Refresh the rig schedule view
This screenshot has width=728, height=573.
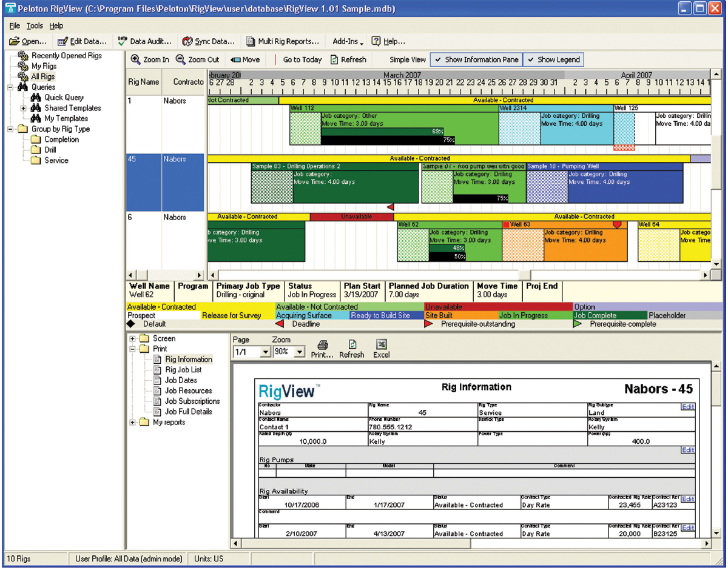(x=353, y=59)
